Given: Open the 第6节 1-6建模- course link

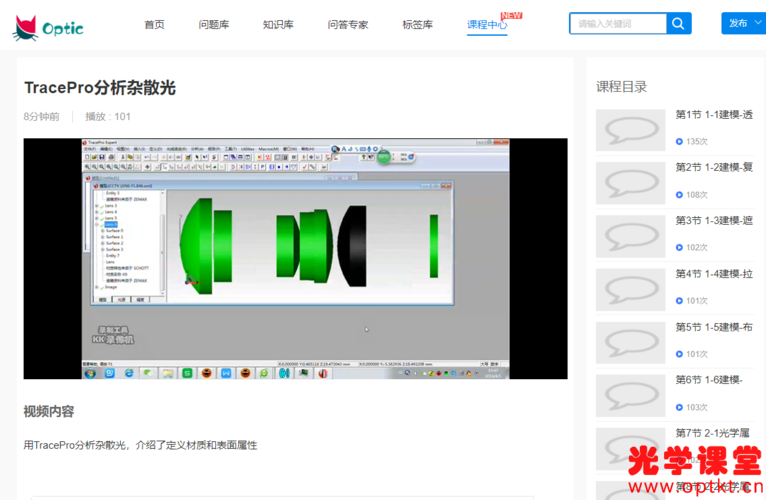Looking at the screenshot, I should point(709,380).
